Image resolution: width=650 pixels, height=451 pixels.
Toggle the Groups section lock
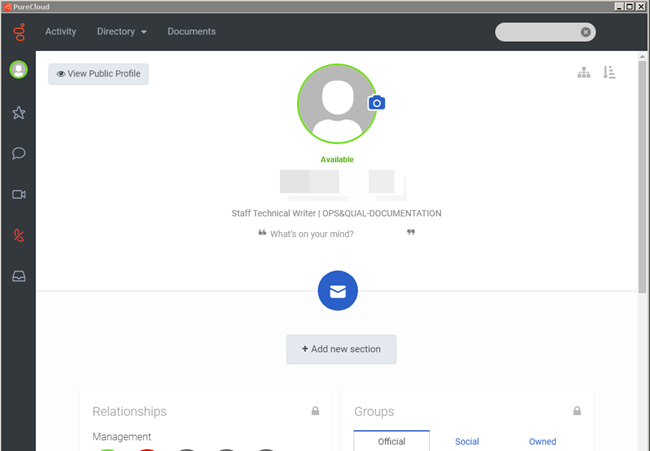[576, 411]
